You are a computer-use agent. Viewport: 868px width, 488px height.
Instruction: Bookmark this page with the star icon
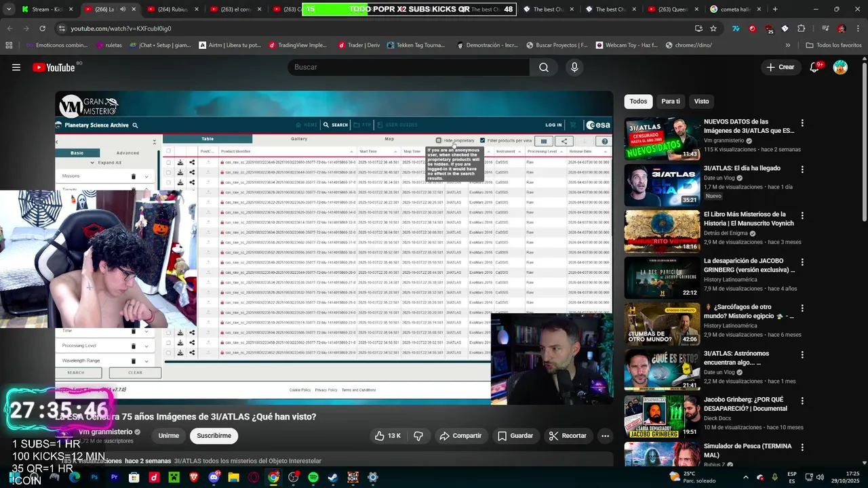713,28
